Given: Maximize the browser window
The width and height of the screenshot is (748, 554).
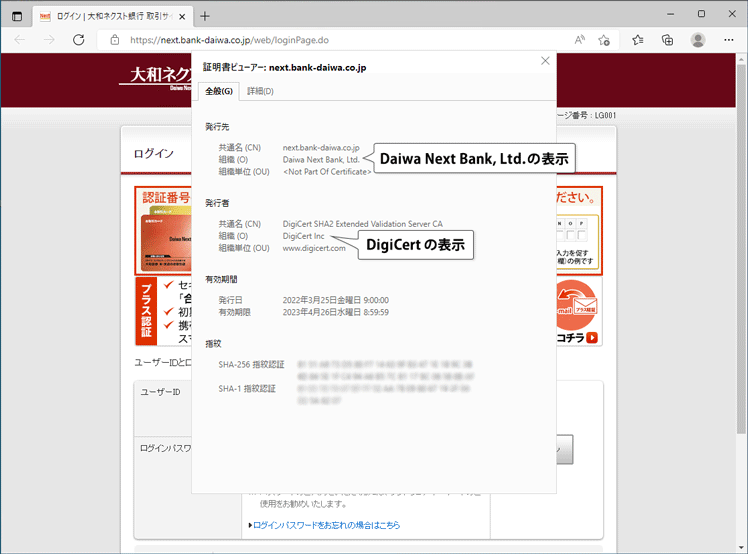Looking at the screenshot, I should click(x=701, y=14).
